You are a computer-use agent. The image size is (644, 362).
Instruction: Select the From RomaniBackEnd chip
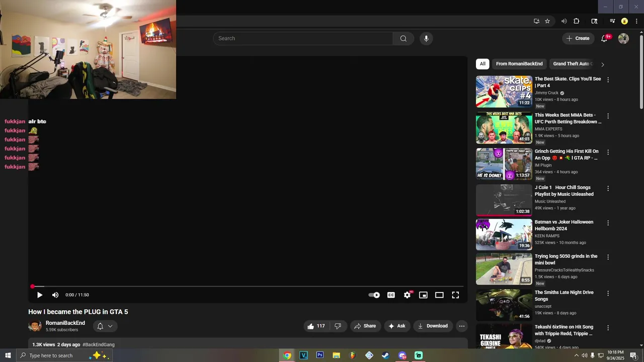click(x=519, y=64)
